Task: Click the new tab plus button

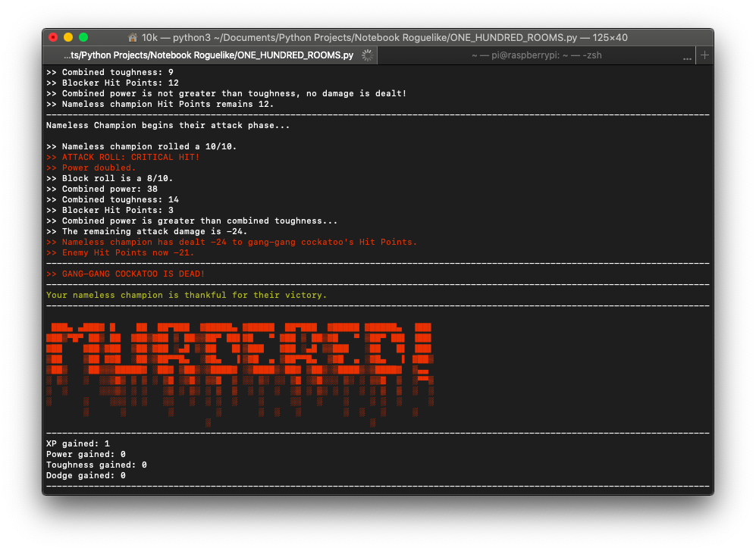Action: (704, 55)
